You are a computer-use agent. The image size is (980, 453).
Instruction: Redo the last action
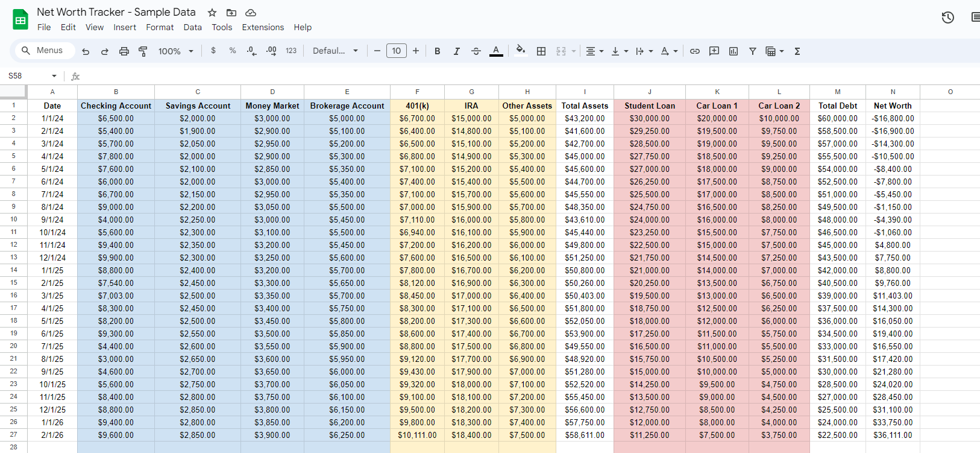click(105, 51)
